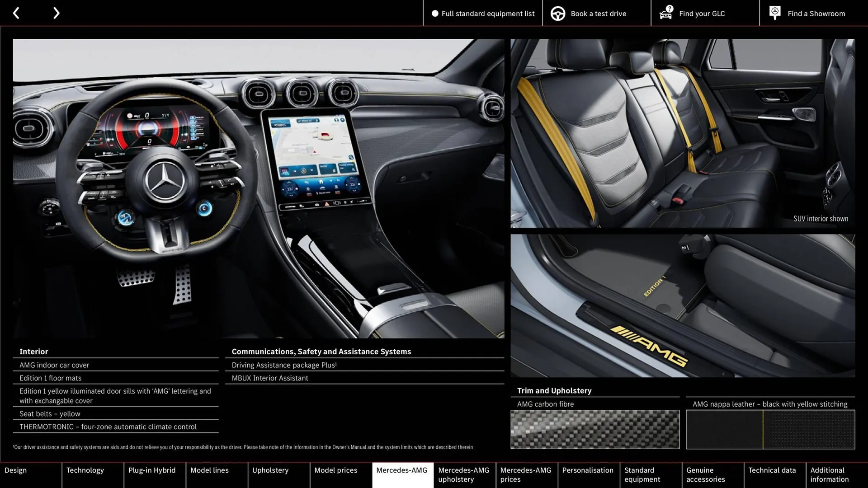Click the steering wheel Book a test drive icon
This screenshot has height=488, width=868.
(x=557, y=13)
